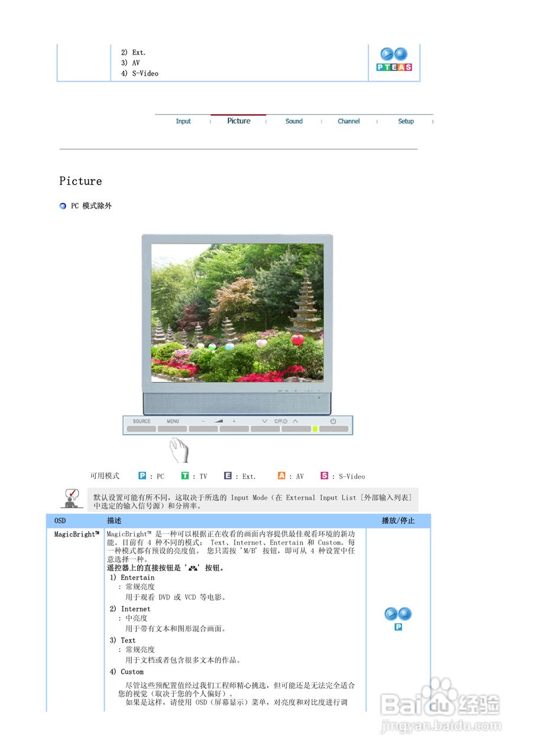This screenshot has height=756, width=535.
Task: Click the list item 3) Text
Action: tap(123, 640)
